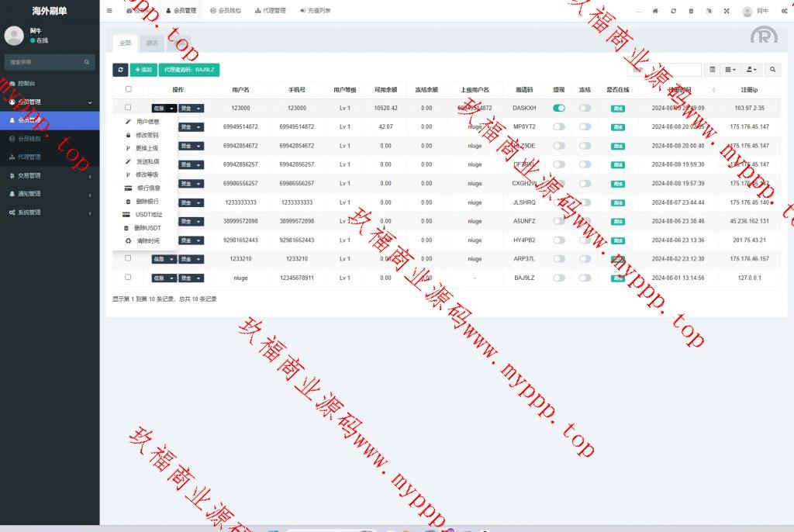
Task: Click the dark refresh button above the table
Action: click(x=120, y=70)
